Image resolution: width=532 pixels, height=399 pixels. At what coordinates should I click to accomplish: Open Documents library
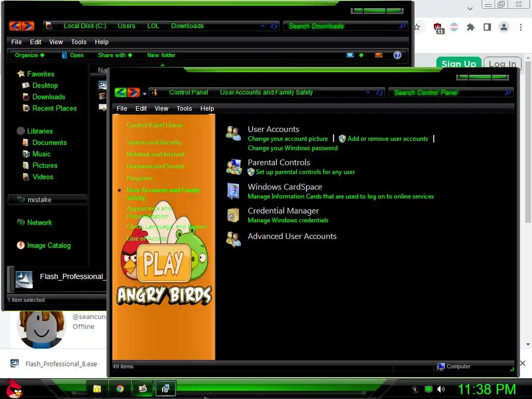click(x=49, y=142)
